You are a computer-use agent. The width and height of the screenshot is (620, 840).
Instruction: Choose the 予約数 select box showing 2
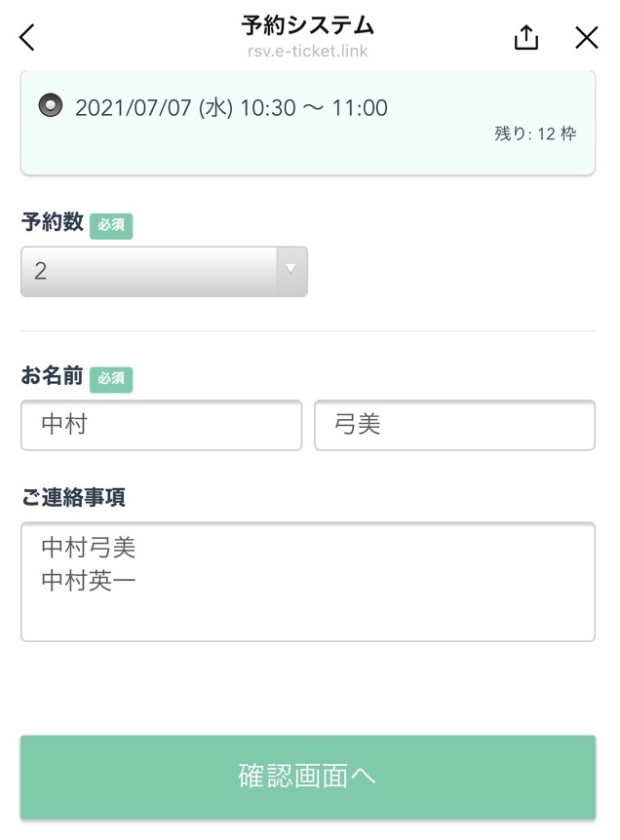point(164,272)
